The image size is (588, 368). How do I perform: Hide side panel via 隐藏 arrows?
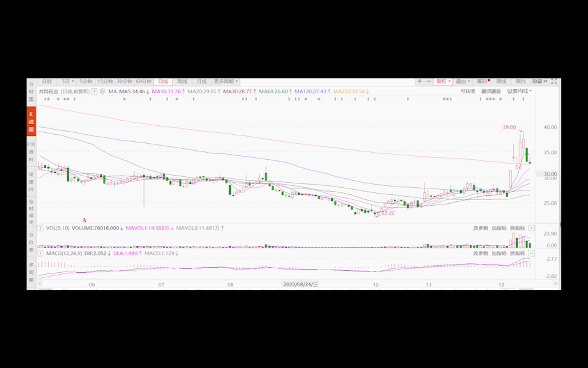click(540, 82)
